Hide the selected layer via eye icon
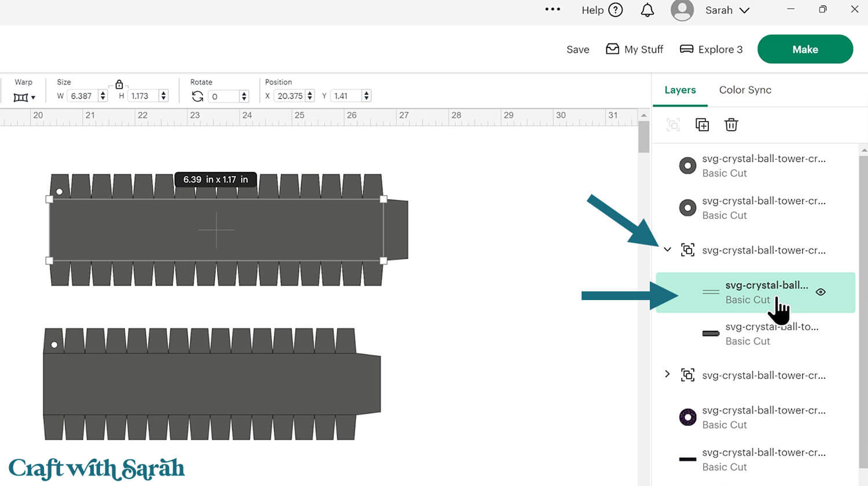Viewport: 868px width, 486px height. click(820, 292)
